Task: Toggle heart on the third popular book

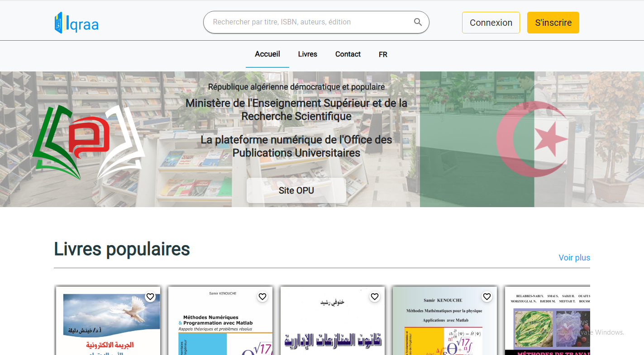Action: click(375, 297)
